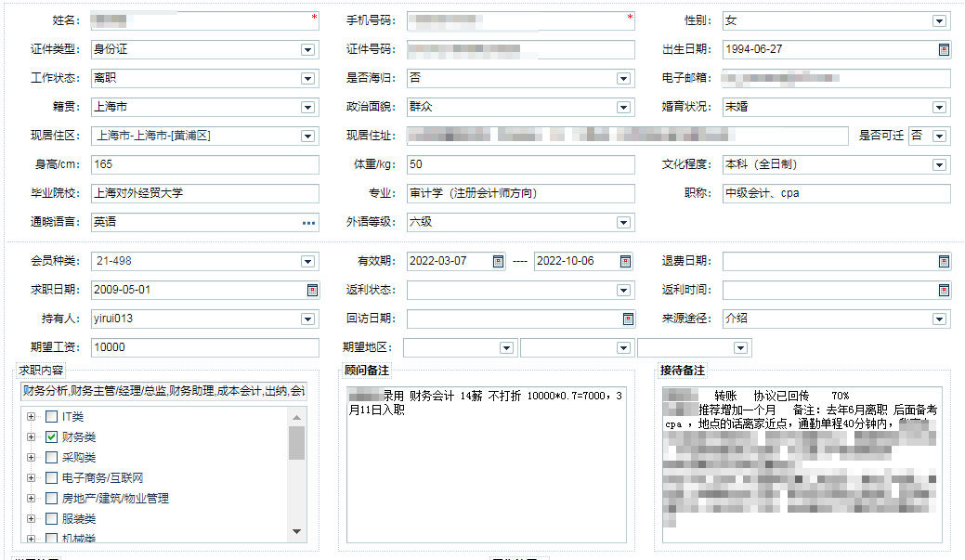Click the 求职内容 summary text field
The height and width of the screenshot is (560, 965).
(163, 391)
